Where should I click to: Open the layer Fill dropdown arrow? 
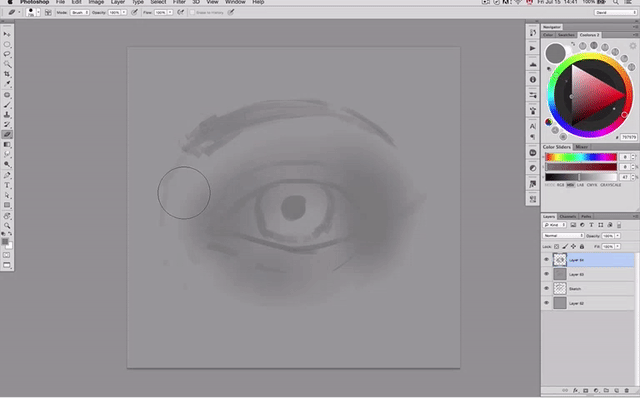(x=618, y=247)
